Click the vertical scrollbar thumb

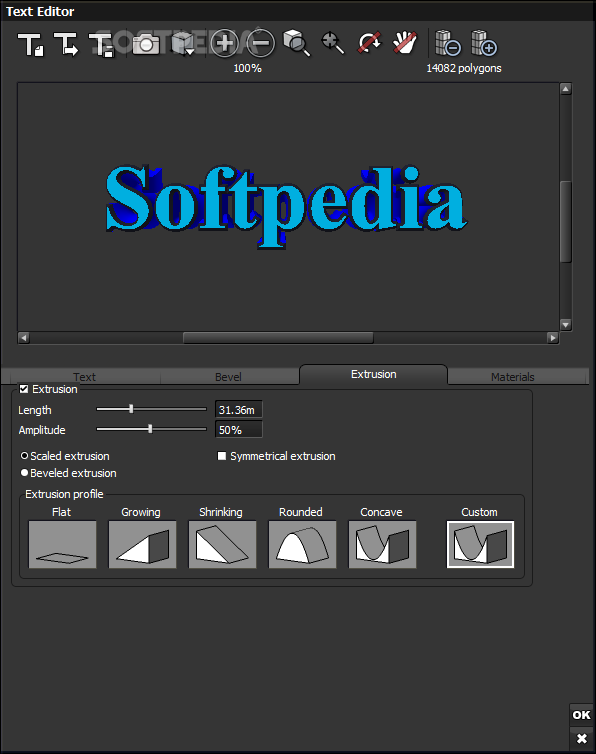pyautogui.click(x=566, y=222)
